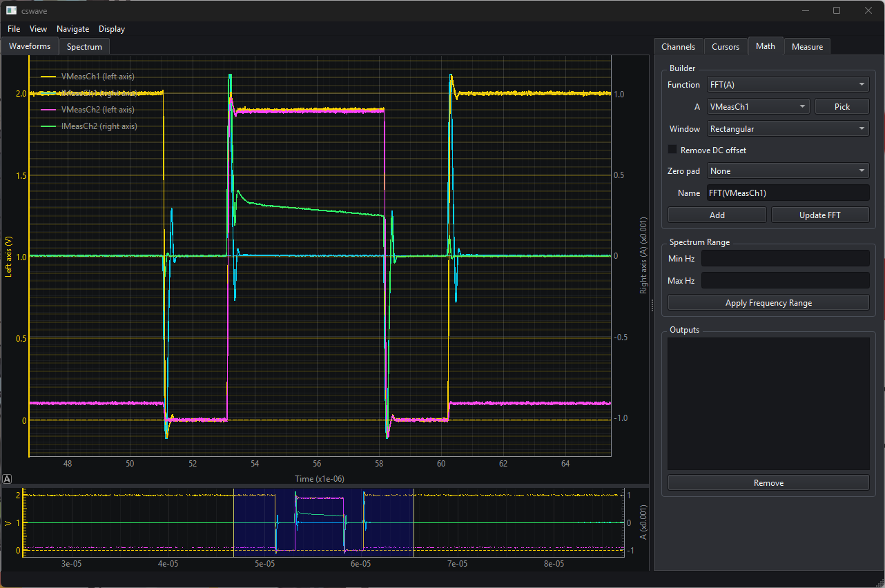885x588 pixels.
Task: Click the 'Right axis (A) (x0.001)' label
Action: [643, 256]
